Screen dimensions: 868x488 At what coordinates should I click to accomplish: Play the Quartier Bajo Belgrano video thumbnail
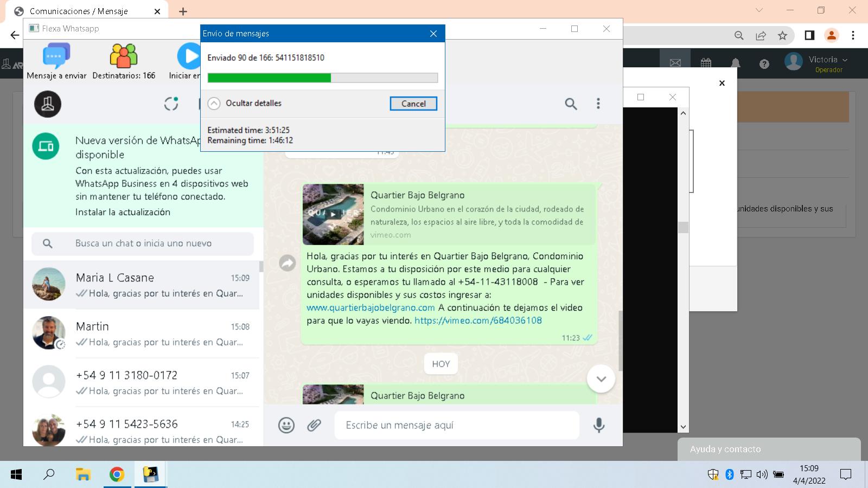coord(333,214)
